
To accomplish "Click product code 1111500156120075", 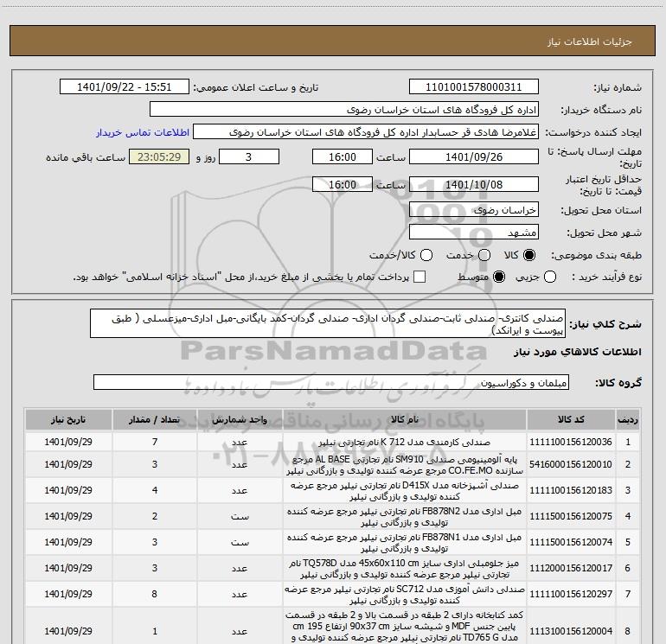I will 571,516.
